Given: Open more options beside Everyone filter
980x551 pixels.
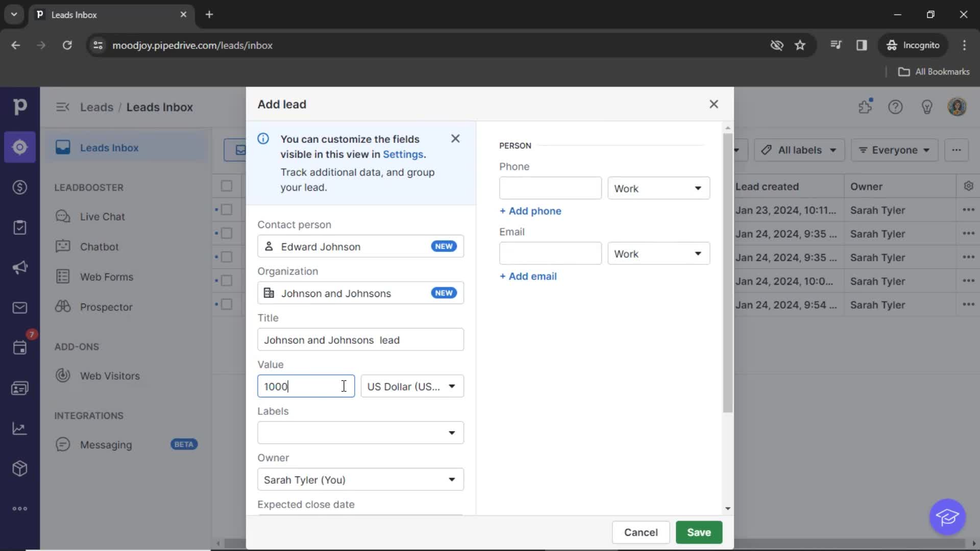Looking at the screenshot, I should pyautogui.click(x=957, y=150).
